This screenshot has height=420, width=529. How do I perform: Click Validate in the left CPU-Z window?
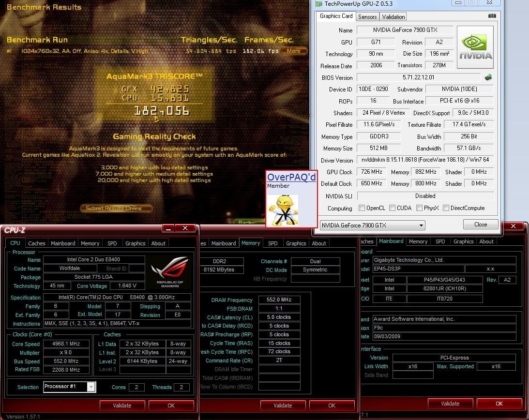tap(122, 405)
